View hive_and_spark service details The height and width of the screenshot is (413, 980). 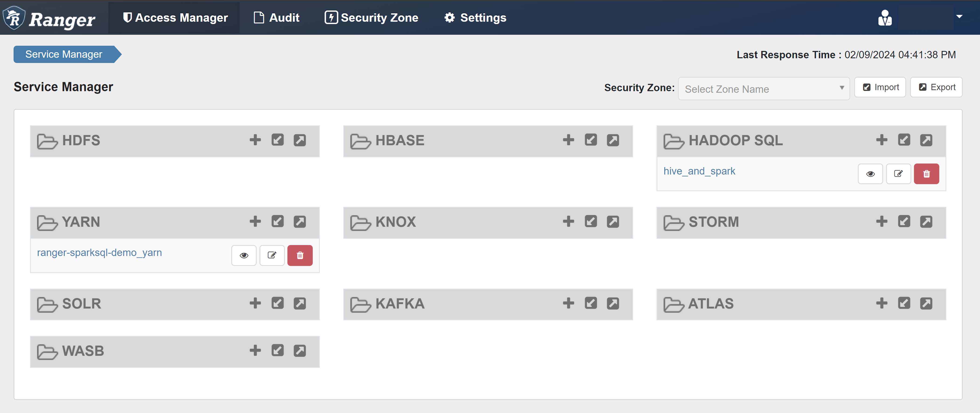[x=870, y=174]
